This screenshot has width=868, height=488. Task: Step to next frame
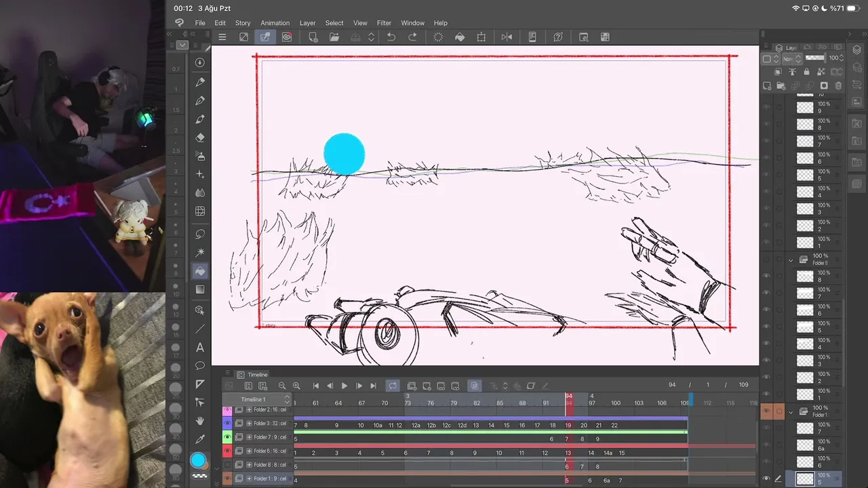[359, 386]
